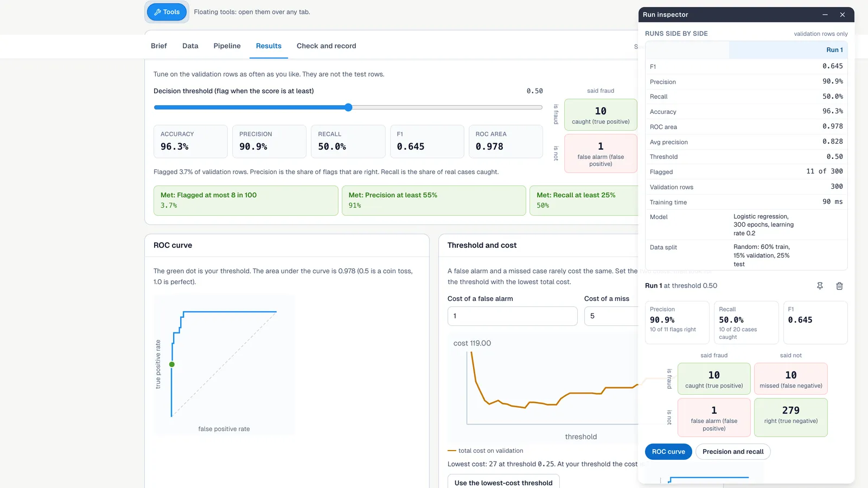Click the Cost of a miss field

(x=612, y=316)
